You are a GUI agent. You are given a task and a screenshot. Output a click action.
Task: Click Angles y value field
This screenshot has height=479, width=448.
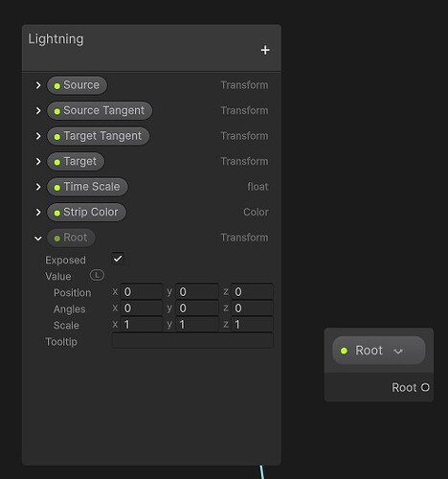(x=197, y=308)
